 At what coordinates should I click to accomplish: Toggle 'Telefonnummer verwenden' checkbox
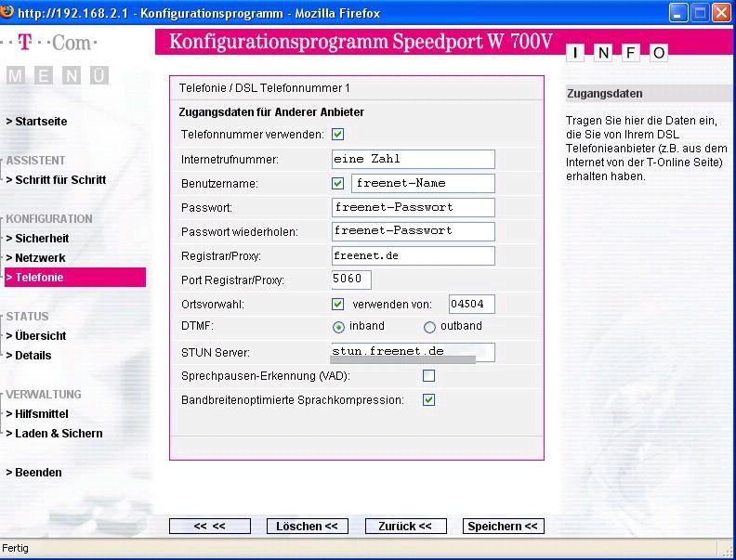click(337, 135)
